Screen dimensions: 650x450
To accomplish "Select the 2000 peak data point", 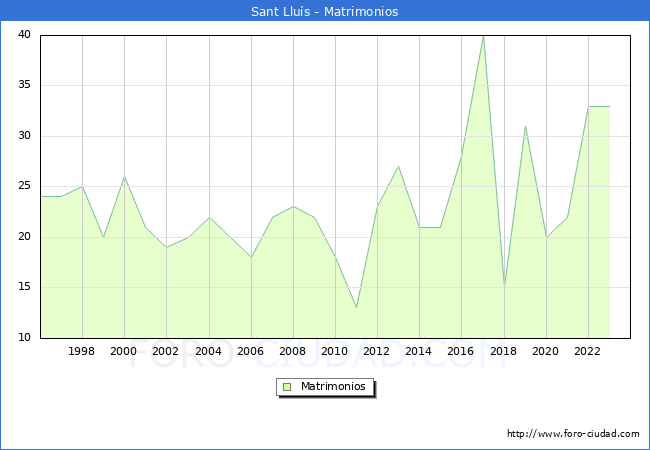I will [124, 177].
